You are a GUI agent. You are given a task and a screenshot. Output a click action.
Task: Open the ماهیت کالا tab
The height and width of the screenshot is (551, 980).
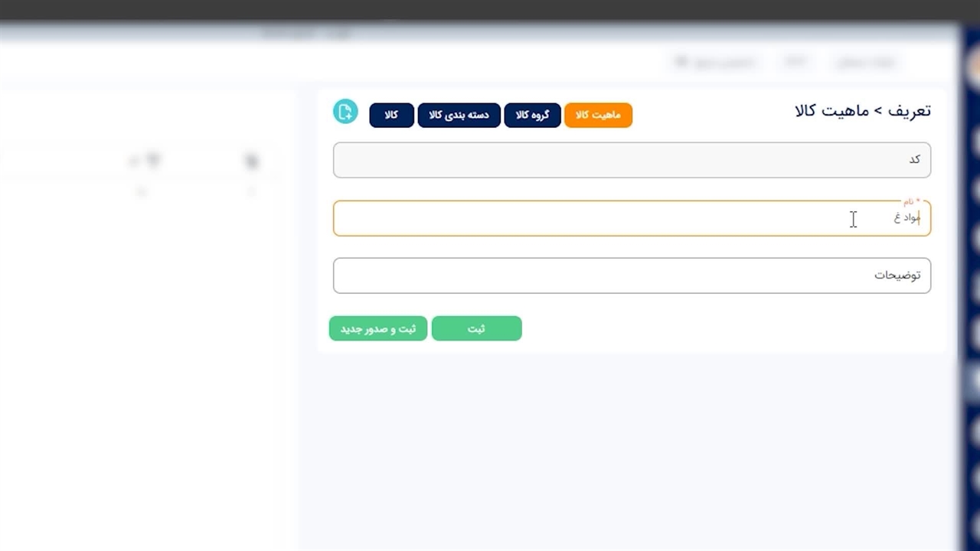[x=598, y=115]
